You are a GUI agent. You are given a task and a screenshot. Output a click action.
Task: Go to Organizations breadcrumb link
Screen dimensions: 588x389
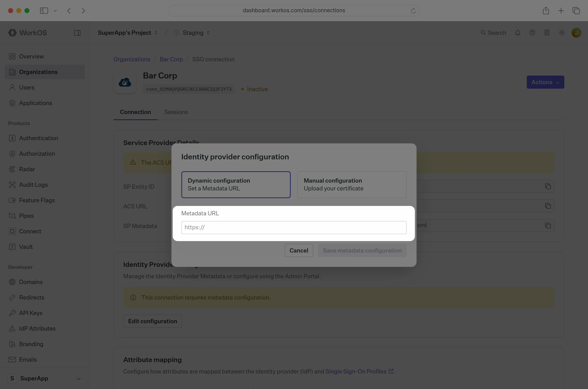pyautogui.click(x=132, y=59)
